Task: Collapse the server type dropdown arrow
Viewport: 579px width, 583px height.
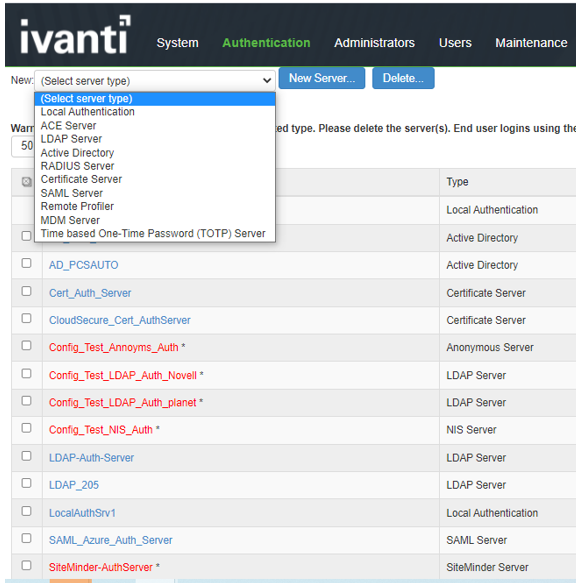Action: coord(267,80)
